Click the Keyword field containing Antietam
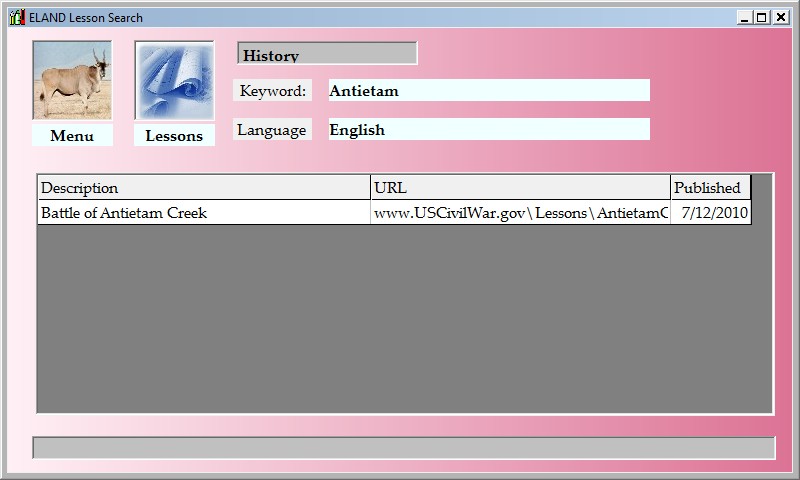 [x=488, y=91]
